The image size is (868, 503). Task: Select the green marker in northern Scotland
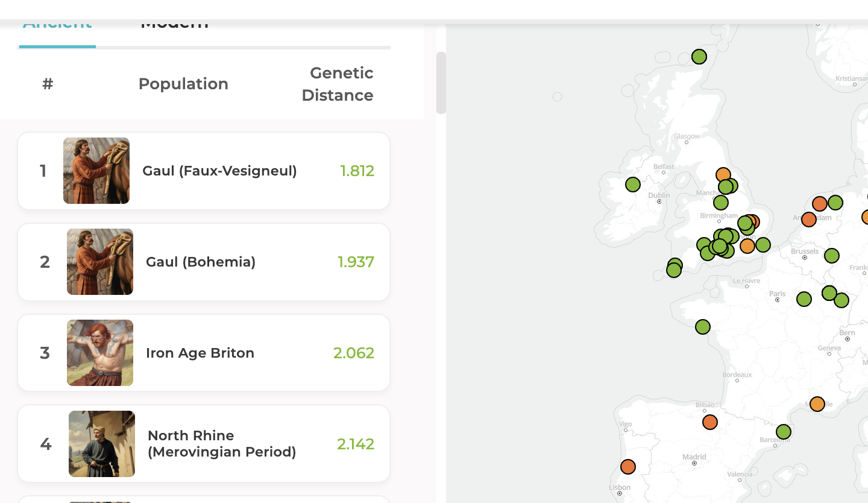[699, 57]
